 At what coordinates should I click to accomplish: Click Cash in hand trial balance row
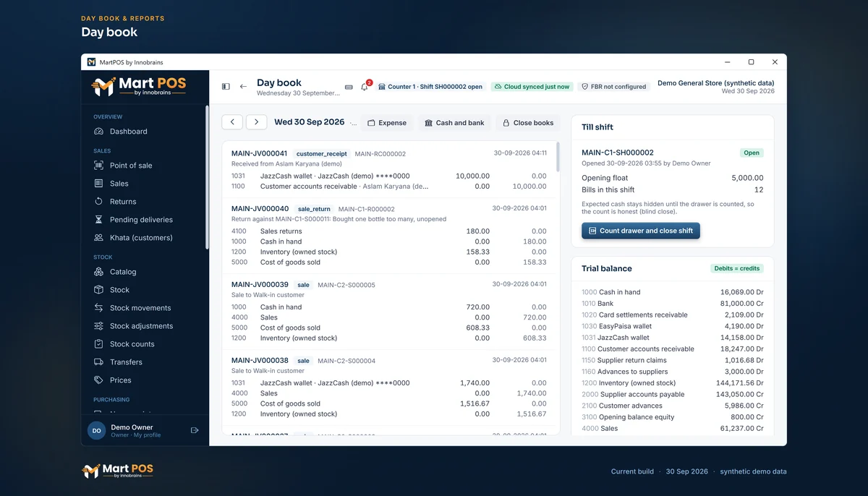(673, 292)
